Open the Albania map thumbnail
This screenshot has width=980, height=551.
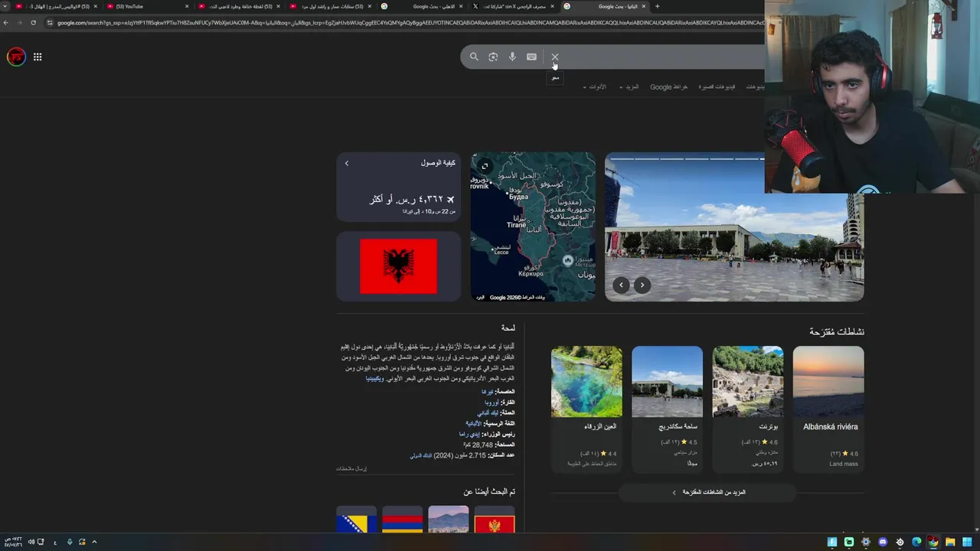point(533,227)
